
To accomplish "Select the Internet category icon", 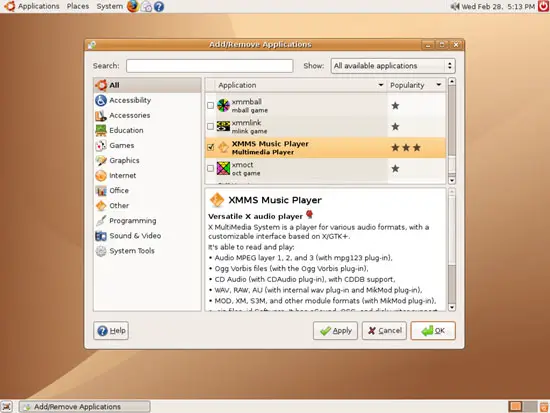I will tap(101, 175).
